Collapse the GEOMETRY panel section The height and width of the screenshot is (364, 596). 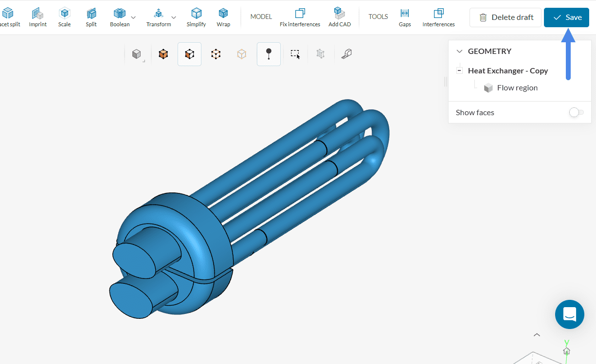point(459,51)
